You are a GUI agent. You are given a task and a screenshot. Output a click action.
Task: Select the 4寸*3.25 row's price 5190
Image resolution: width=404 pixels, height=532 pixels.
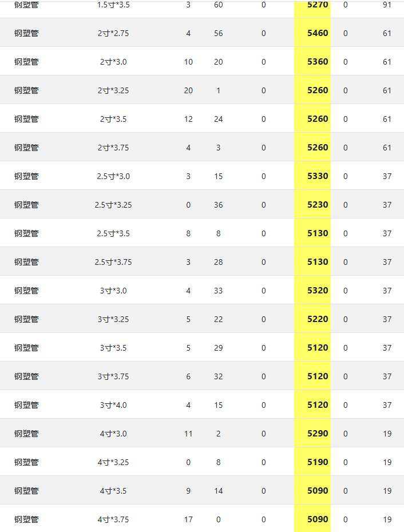[318, 462]
